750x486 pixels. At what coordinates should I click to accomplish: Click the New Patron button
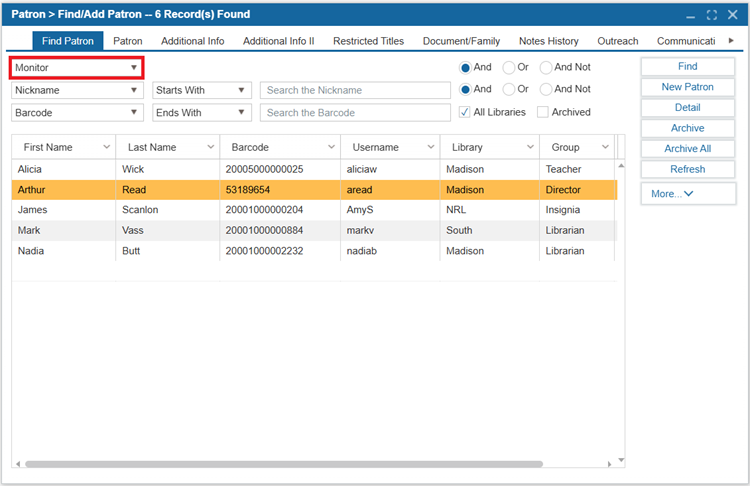click(688, 87)
